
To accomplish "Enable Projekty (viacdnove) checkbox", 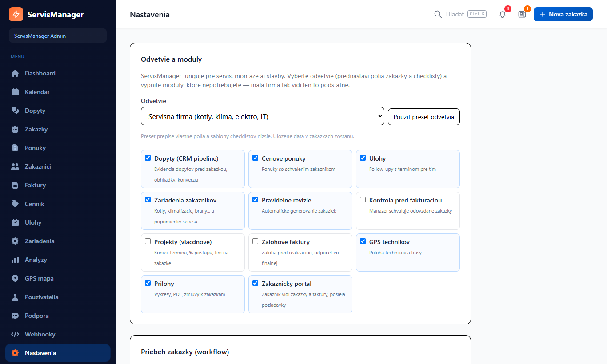I will tap(148, 241).
